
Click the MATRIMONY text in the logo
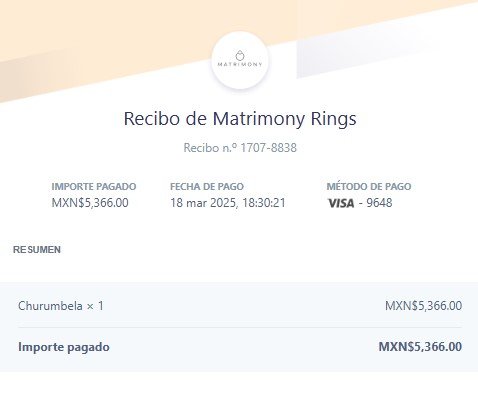(x=240, y=64)
